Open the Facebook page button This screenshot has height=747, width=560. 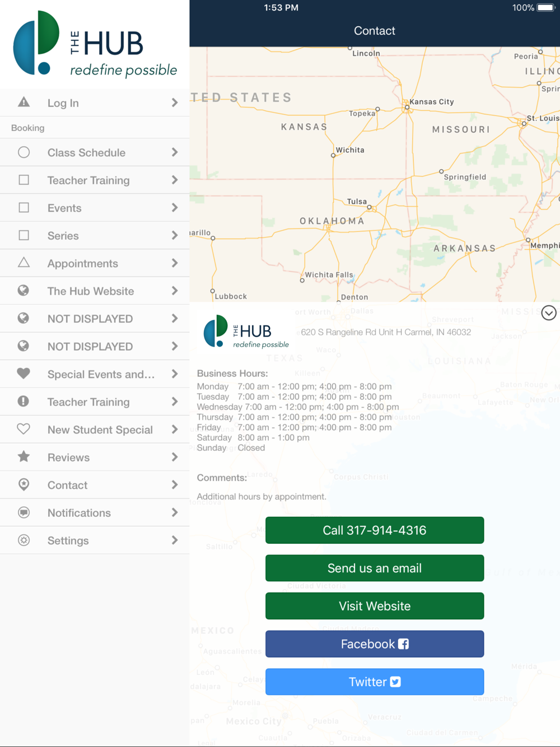375,644
